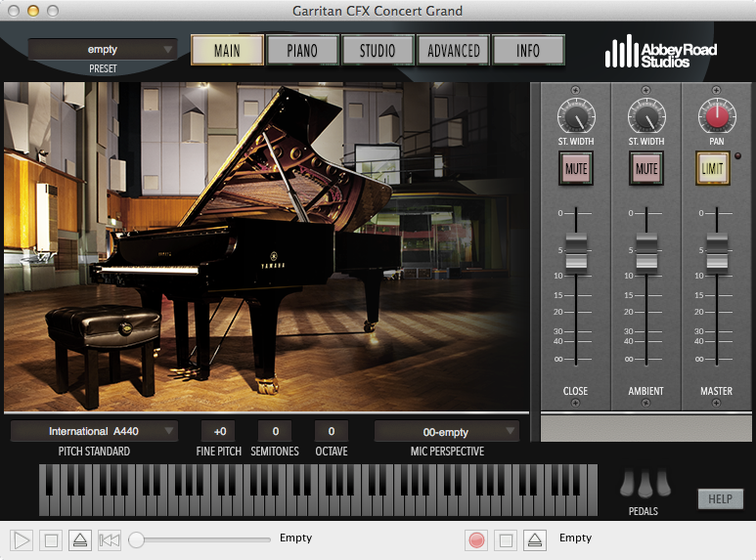Click the recorder stop button
756x560 pixels.
coord(506,540)
